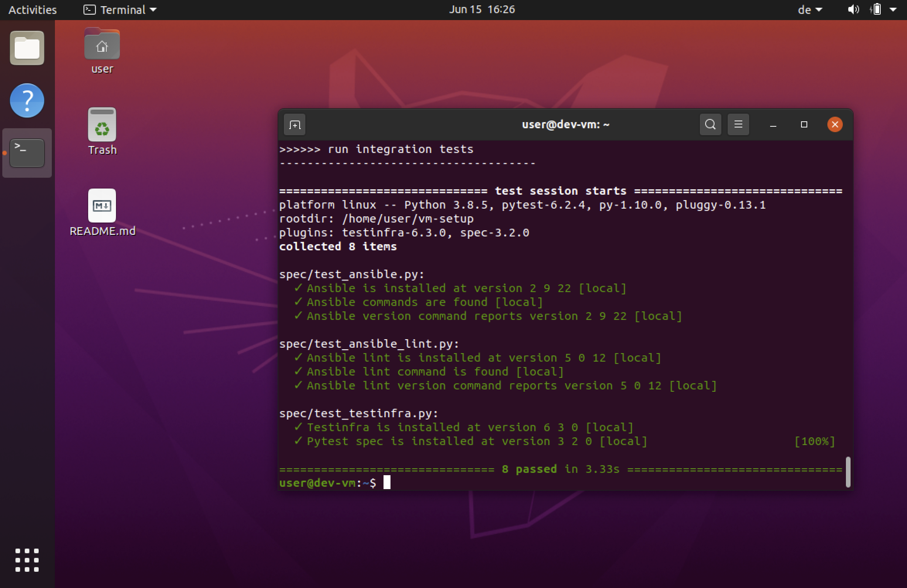This screenshot has width=907, height=588.
Task: Click the battery status icon
Action: [x=877, y=9]
